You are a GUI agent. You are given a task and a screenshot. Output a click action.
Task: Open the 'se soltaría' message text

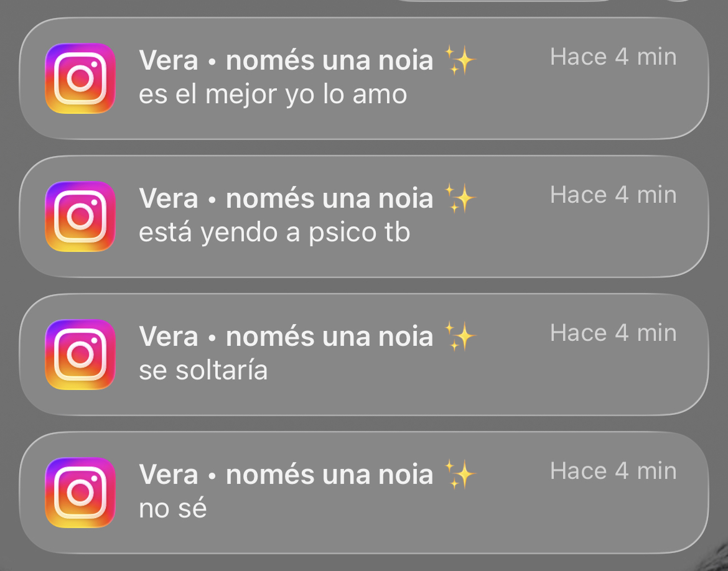(203, 371)
